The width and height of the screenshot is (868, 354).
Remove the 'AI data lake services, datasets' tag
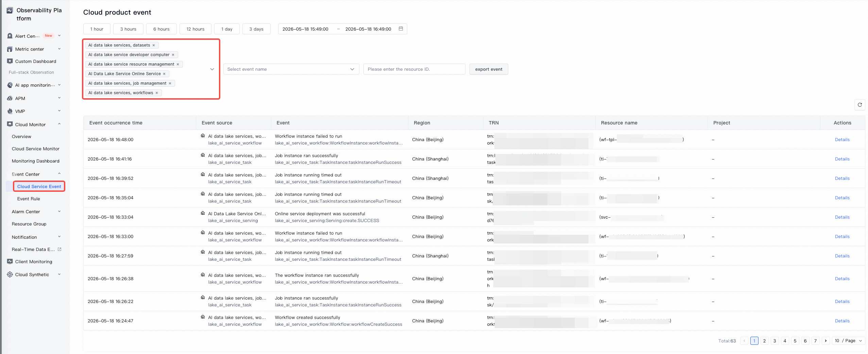[154, 45]
